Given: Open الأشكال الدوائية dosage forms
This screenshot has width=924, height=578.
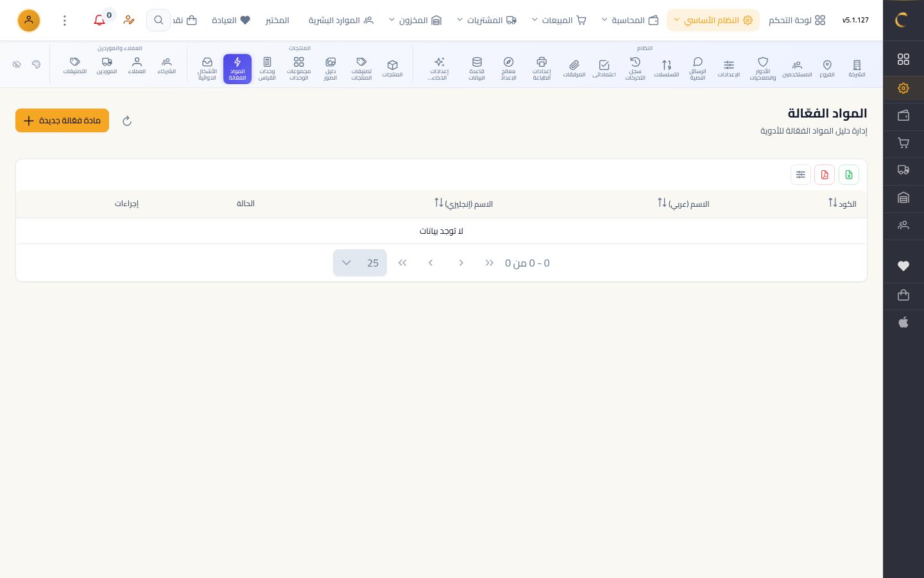Looking at the screenshot, I should click(x=207, y=69).
